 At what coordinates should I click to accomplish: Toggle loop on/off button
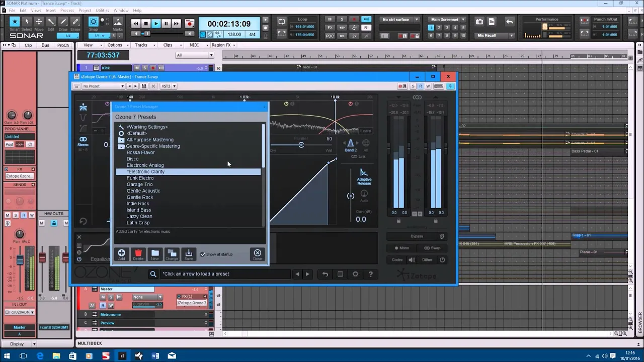[x=282, y=22]
